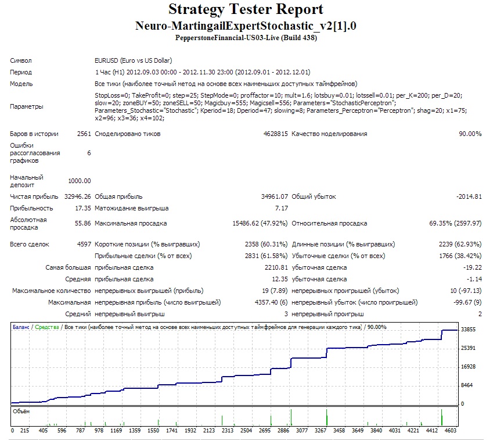This screenshot has height=440, width=504.
Task: Select the StopLoss=0; TakeProfit=0 parameter line
Action: point(278,95)
